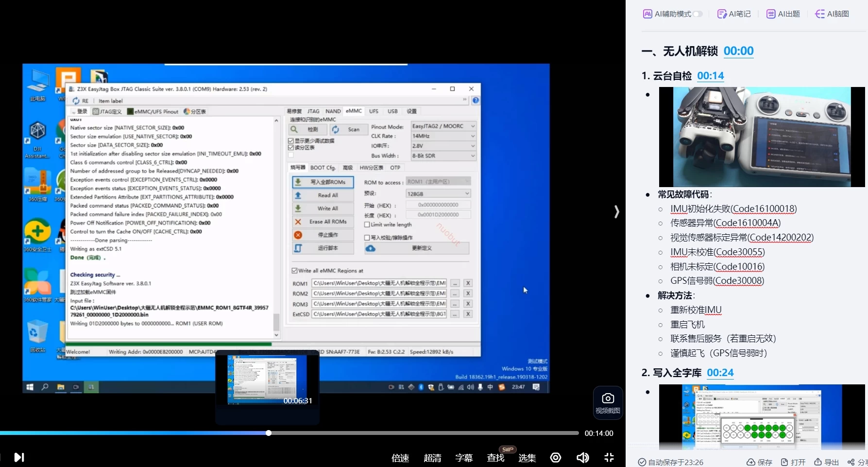Open the 倍速 playback speed menu
This screenshot has width=868, height=467.
click(x=400, y=458)
